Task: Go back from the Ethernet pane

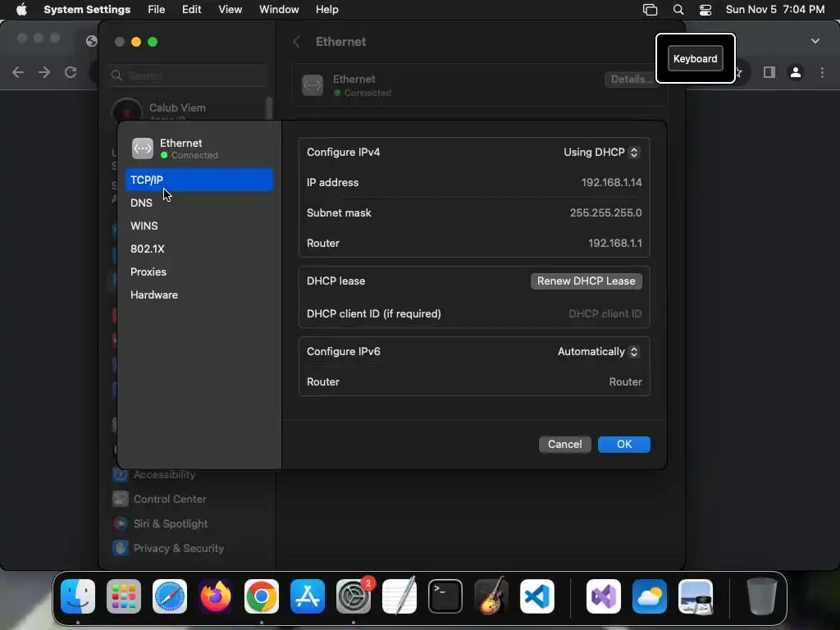Action: (x=296, y=42)
